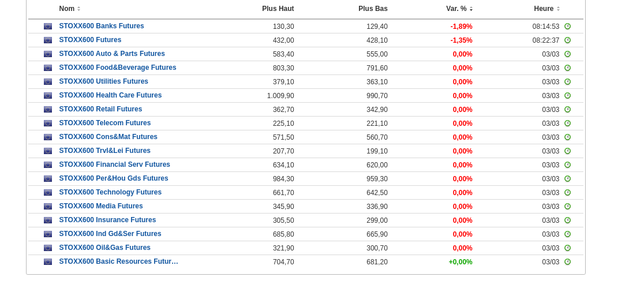Click flag icon beside STOXX600 Media Futures
The width and height of the screenshot is (644, 288).
48,207
